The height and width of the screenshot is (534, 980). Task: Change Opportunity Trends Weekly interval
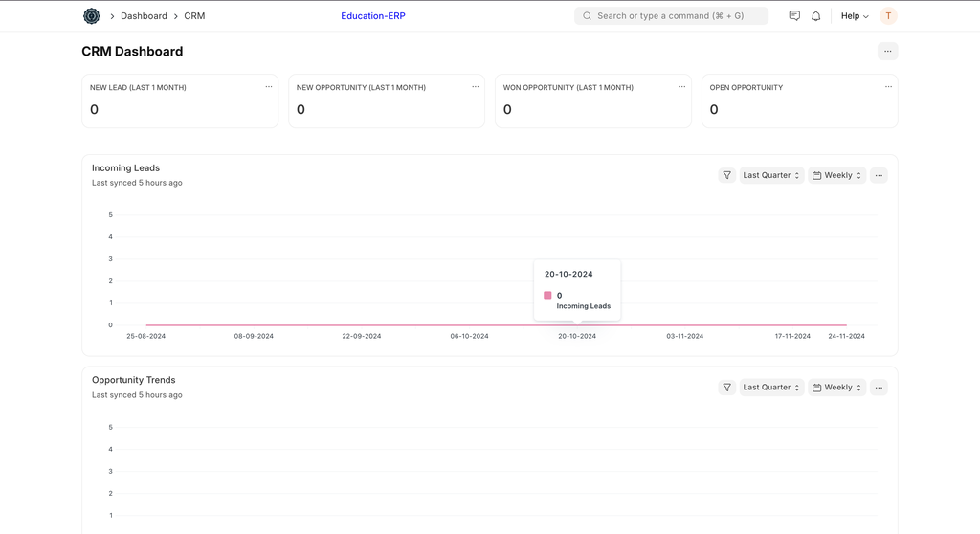(x=836, y=387)
